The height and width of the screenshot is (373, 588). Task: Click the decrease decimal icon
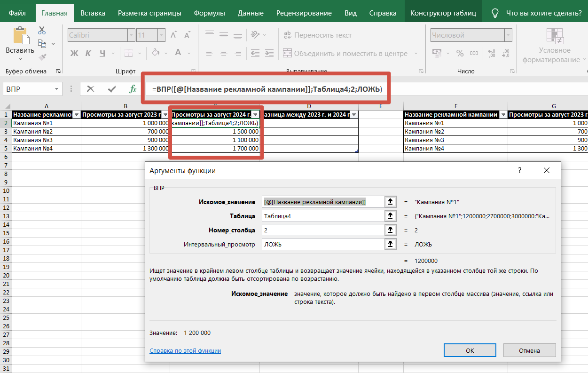tap(506, 53)
